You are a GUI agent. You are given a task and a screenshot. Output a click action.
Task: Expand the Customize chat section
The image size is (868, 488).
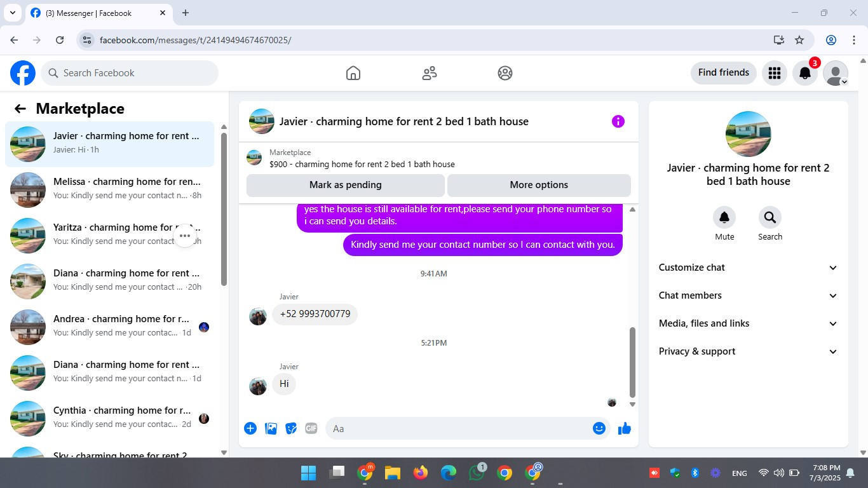coord(749,268)
